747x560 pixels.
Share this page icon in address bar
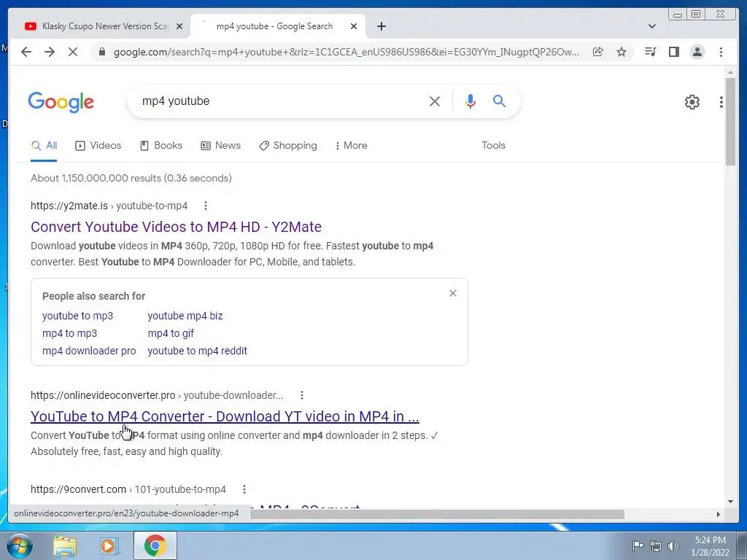(598, 52)
